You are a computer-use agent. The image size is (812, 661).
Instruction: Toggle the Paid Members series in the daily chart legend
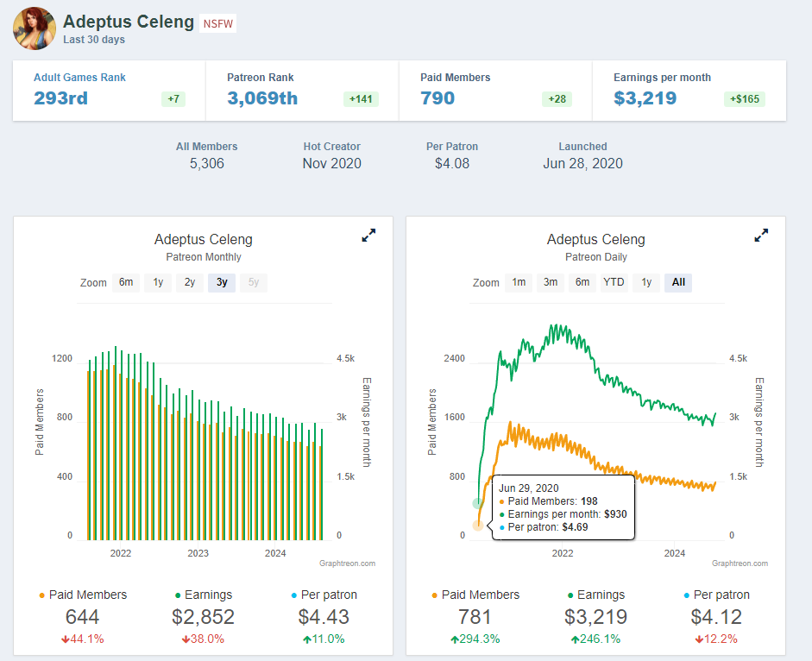click(475, 595)
